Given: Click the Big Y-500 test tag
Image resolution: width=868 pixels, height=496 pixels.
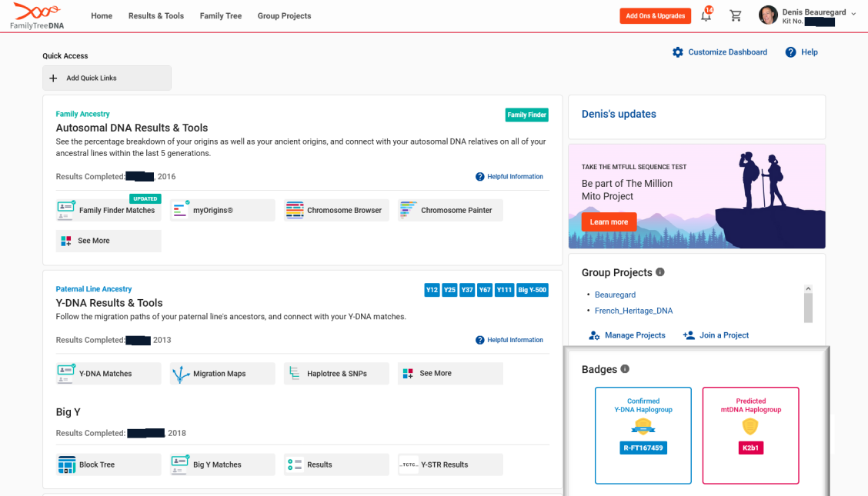Looking at the screenshot, I should (532, 290).
